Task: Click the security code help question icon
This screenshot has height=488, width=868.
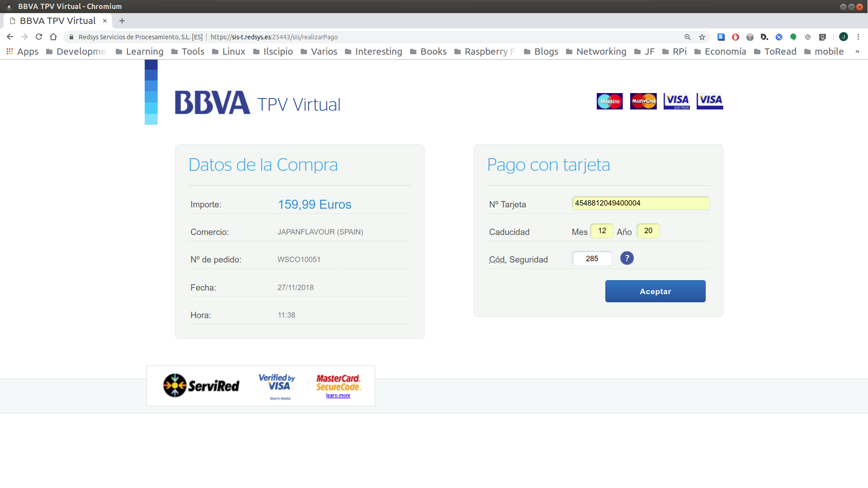Action: [x=627, y=258]
